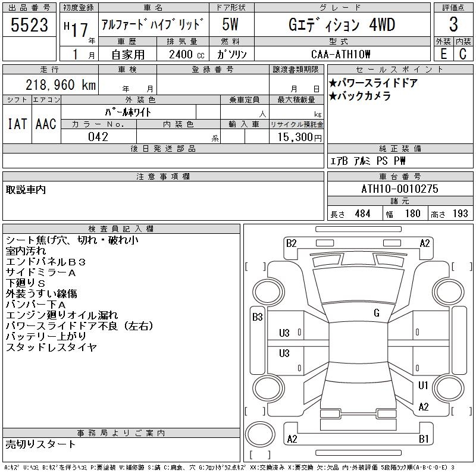The width and height of the screenshot is (476, 476).
Task: Click the A2 mark beside the spare tire
Action: (x=292, y=439)
